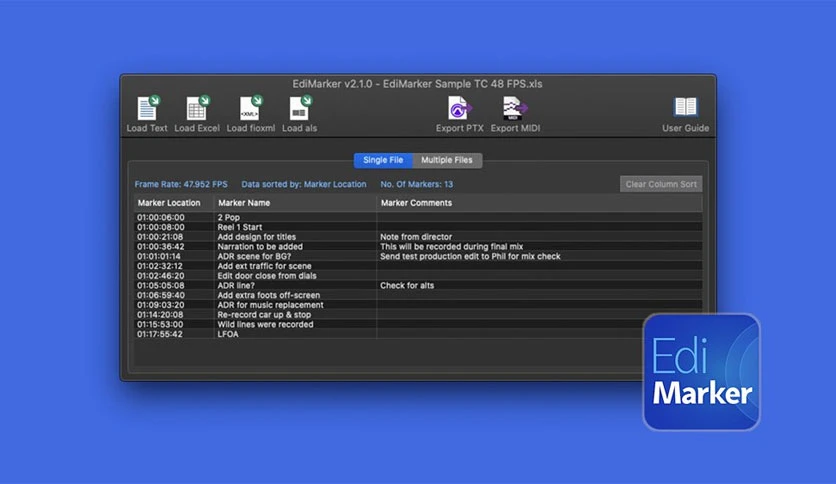This screenshot has width=836, height=484.
Task: Click timecode 01:15:53:00
Action: (160, 325)
